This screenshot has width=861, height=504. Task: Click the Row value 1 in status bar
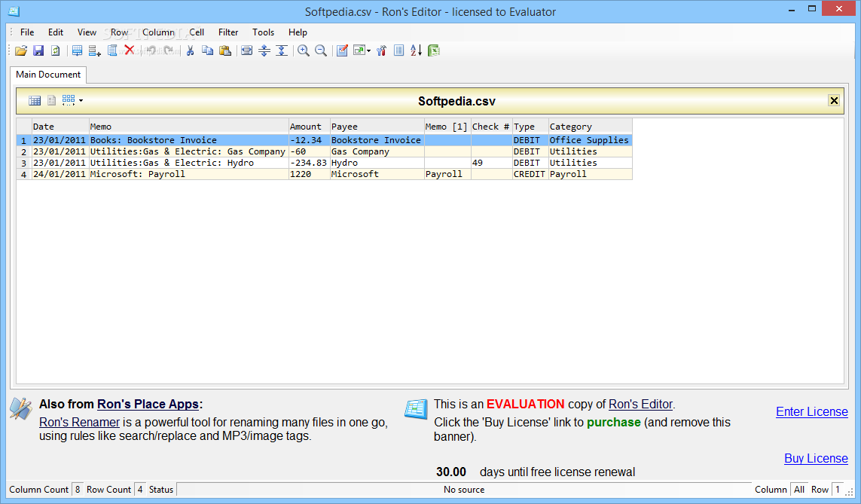pos(838,490)
